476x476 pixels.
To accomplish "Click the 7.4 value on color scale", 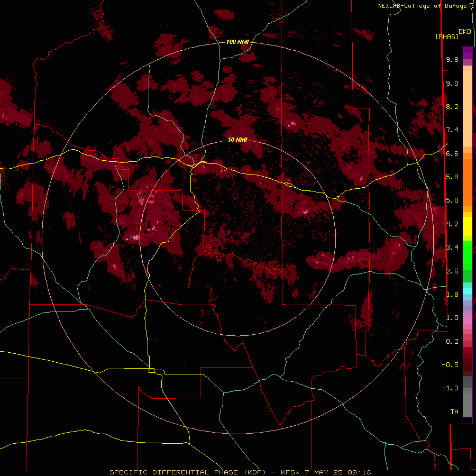I will click(x=452, y=130).
